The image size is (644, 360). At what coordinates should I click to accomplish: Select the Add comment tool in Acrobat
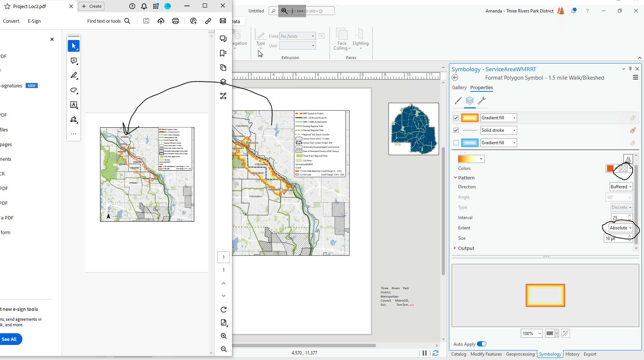click(x=74, y=61)
